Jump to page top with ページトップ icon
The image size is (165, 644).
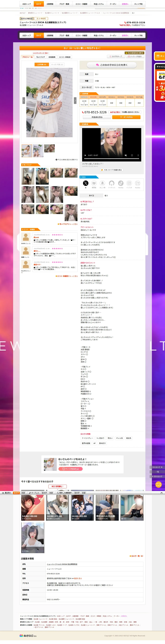coord(158,484)
